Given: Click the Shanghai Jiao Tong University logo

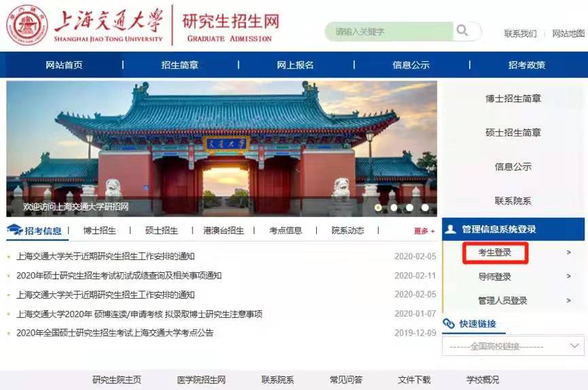Looking at the screenshot, I should (28, 25).
